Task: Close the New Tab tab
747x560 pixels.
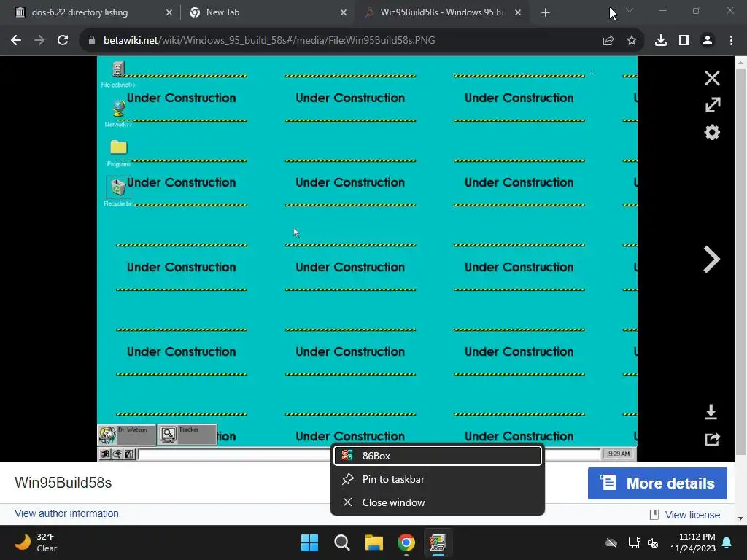Action: point(344,13)
